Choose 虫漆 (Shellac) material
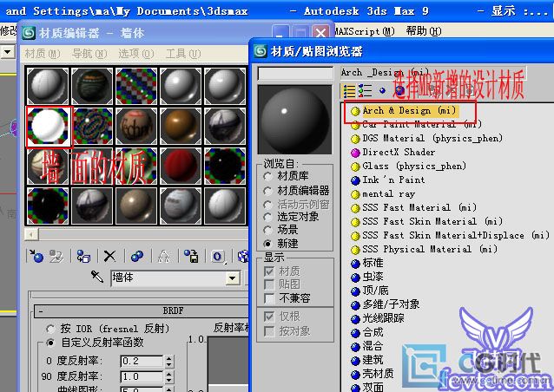Screen dimensions: 554x392 tap(373, 277)
